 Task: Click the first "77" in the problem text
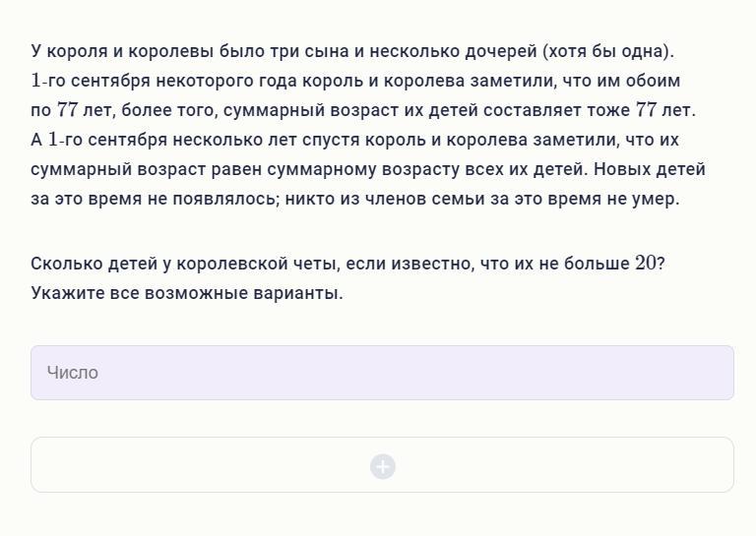pos(67,110)
